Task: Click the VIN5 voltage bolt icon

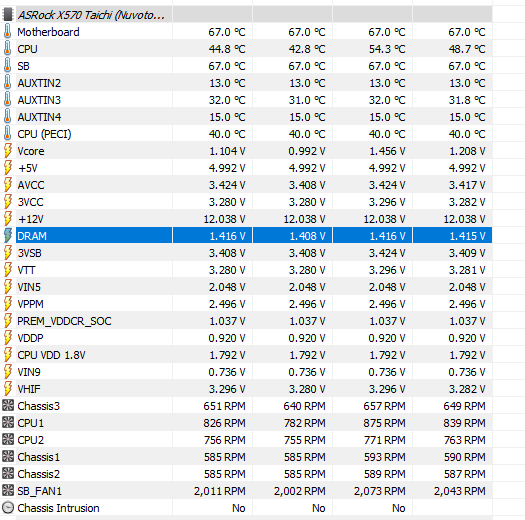Action: pyautogui.click(x=8, y=287)
